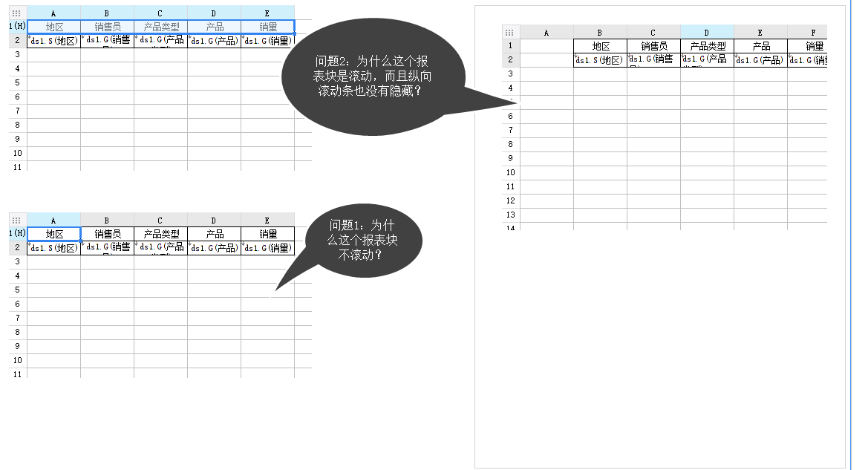
Task: Click row header 13 in right block
Action: [x=510, y=215]
